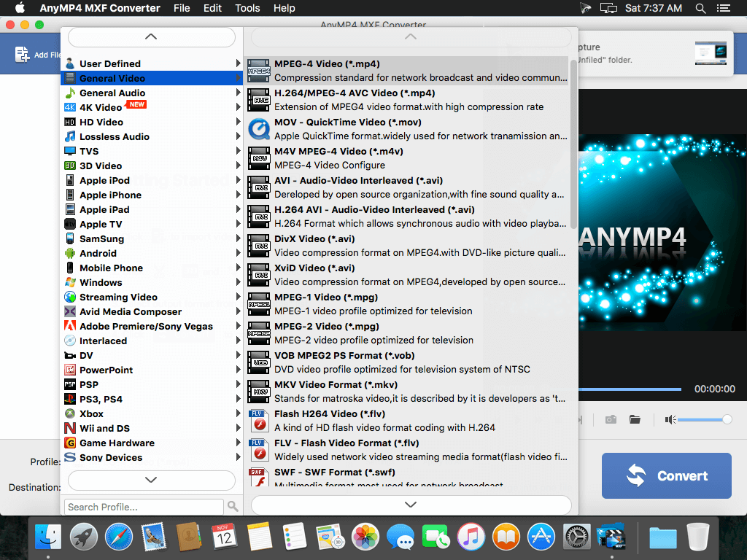Choose the VOB MPEG2 PS Format icon
The image size is (747, 560).
(x=259, y=362)
